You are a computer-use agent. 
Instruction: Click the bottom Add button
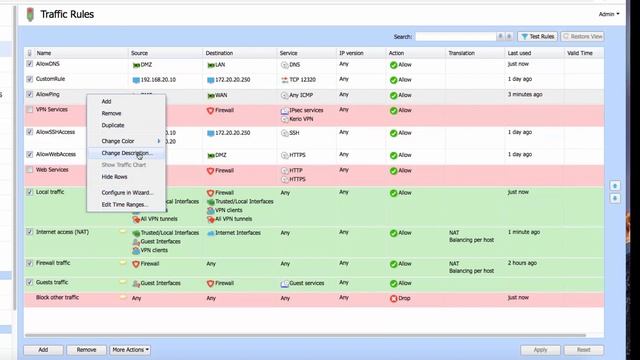(x=43, y=350)
